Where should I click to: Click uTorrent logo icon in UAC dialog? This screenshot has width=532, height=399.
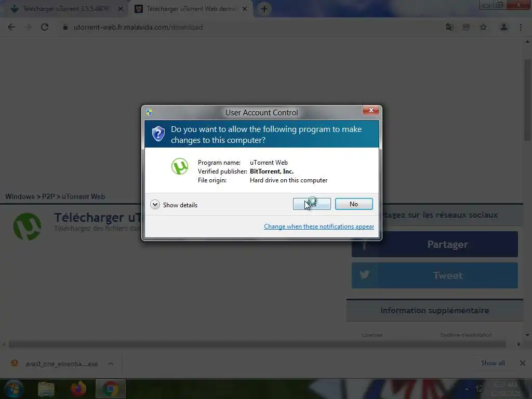click(179, 166)
